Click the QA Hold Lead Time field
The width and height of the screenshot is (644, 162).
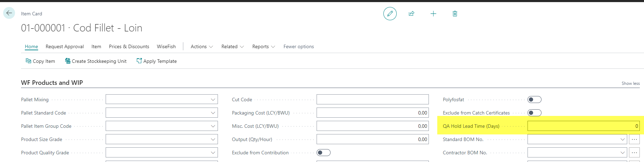(x=583, y=126)
